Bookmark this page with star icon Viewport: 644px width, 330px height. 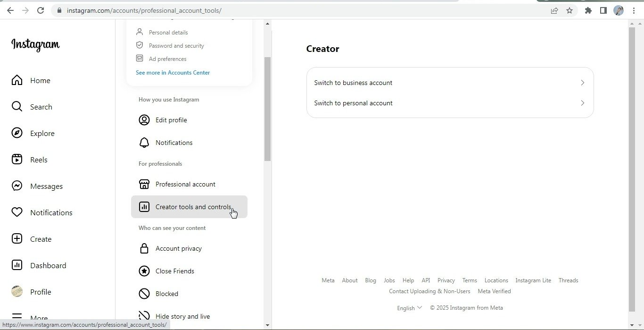(x=570, y=10)
